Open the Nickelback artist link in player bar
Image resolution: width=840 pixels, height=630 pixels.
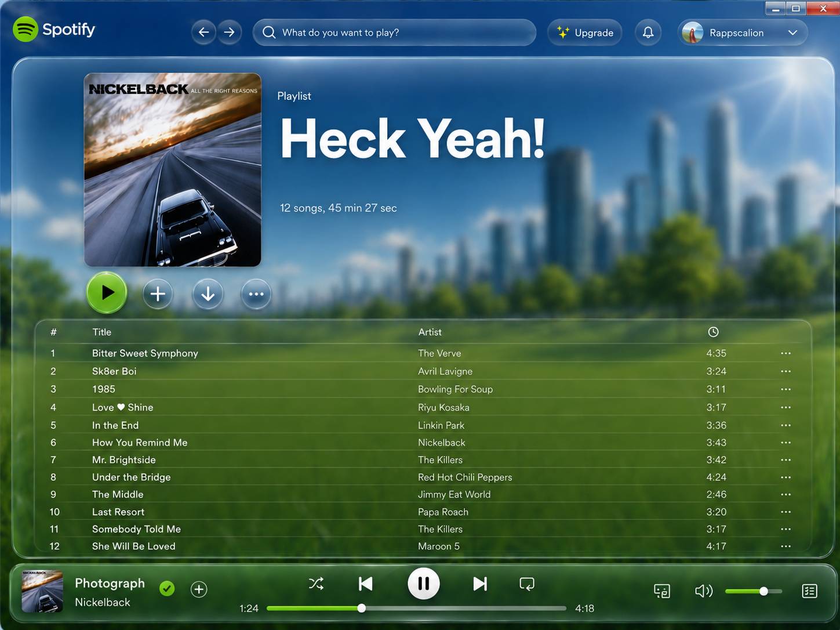click(103, 602)
